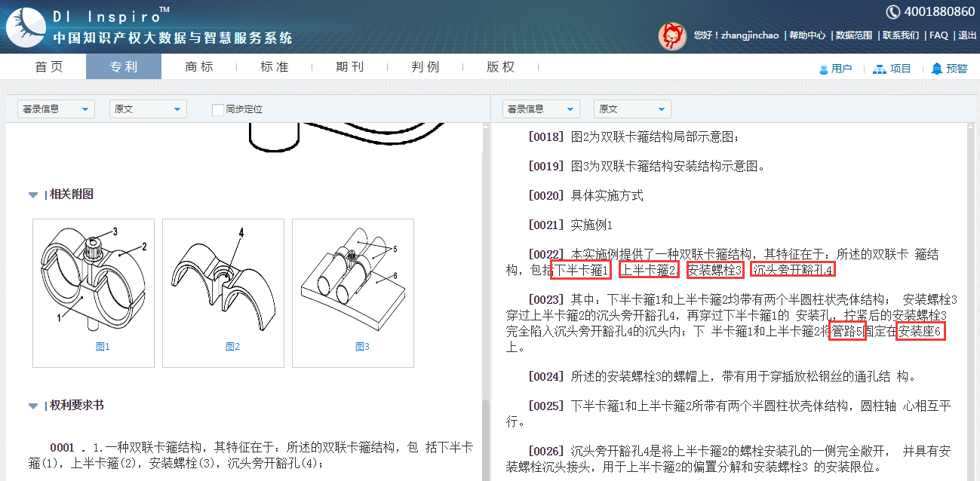
Task: Open left panel 原文 dropdown
Action: coord(148,109)
